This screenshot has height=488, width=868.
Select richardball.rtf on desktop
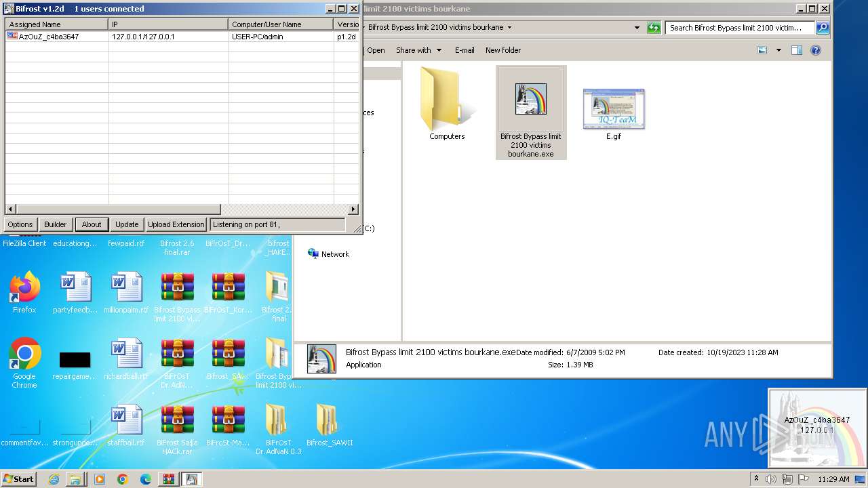point(126,359)
